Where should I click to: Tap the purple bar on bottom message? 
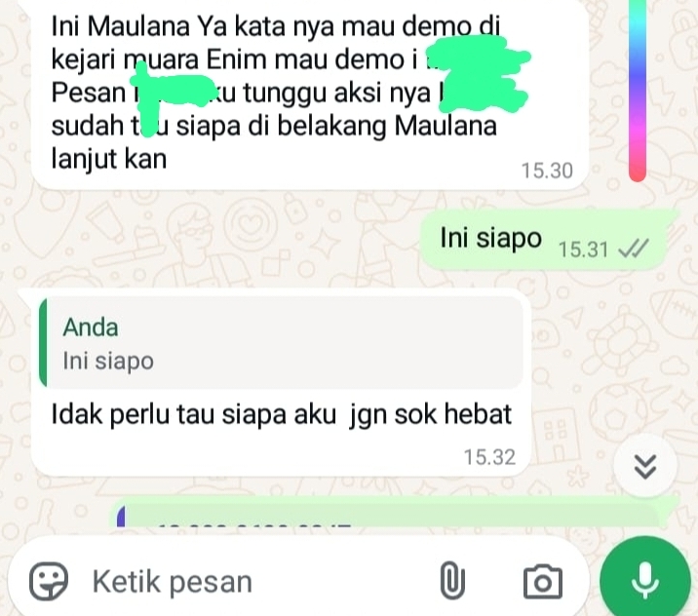pyautogui.click(x=121, y=517)
